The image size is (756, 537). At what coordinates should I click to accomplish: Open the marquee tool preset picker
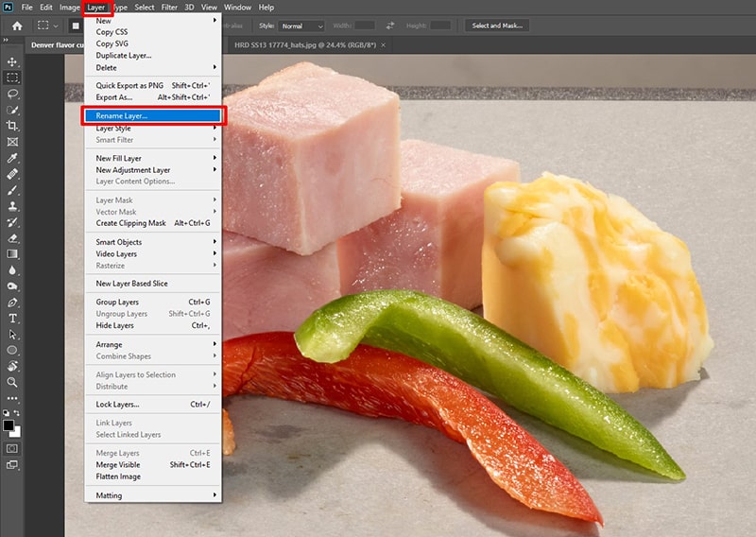click(x=48, y=26)
